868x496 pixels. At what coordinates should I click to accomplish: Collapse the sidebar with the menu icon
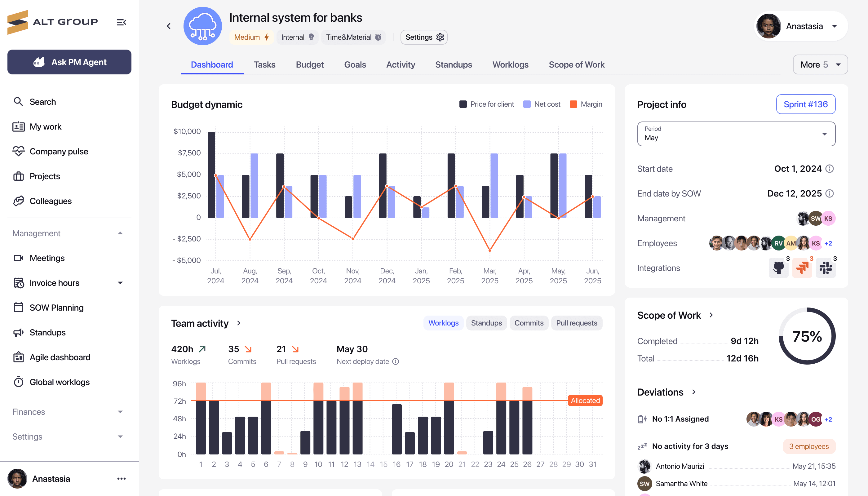tap(121, 23)
